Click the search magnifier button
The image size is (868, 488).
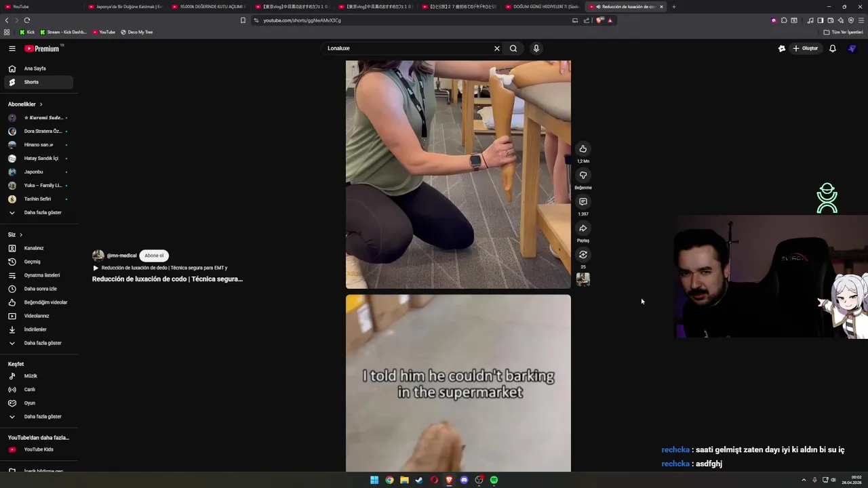513,48
